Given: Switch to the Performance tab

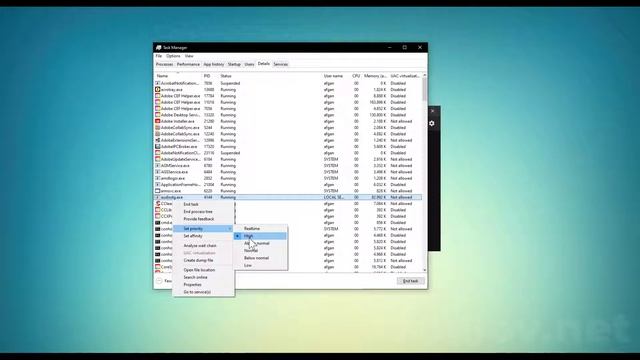Looking at the screenshot, I should tap(188, 64).
